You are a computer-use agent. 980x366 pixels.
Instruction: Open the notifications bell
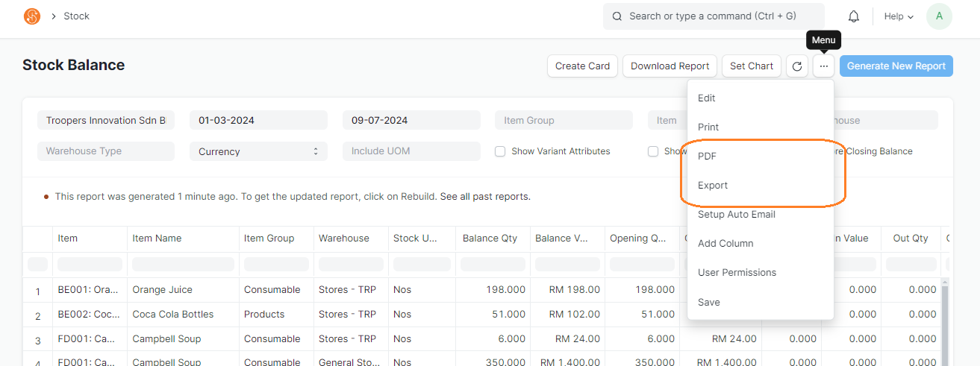pyautogui.click(x=854, y=16)
